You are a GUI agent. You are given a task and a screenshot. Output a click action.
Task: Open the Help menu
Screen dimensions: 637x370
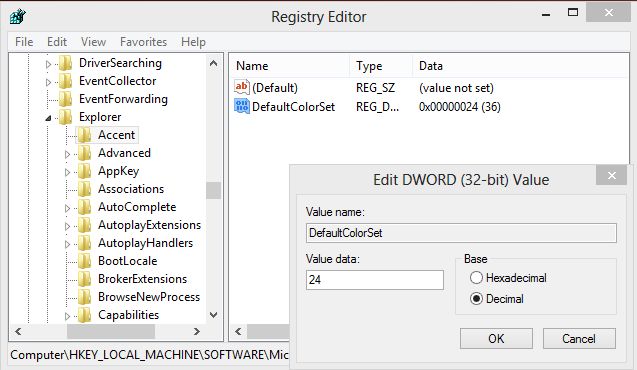coord(193,42)
